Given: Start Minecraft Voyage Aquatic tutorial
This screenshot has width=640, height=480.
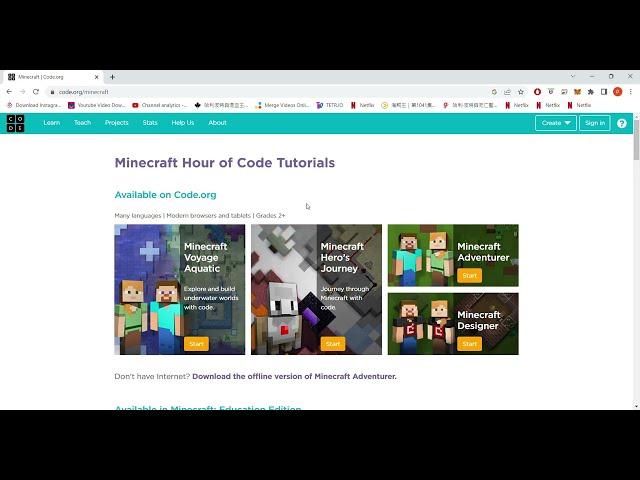Looking at the screenshot, I should tap(196, 344).
